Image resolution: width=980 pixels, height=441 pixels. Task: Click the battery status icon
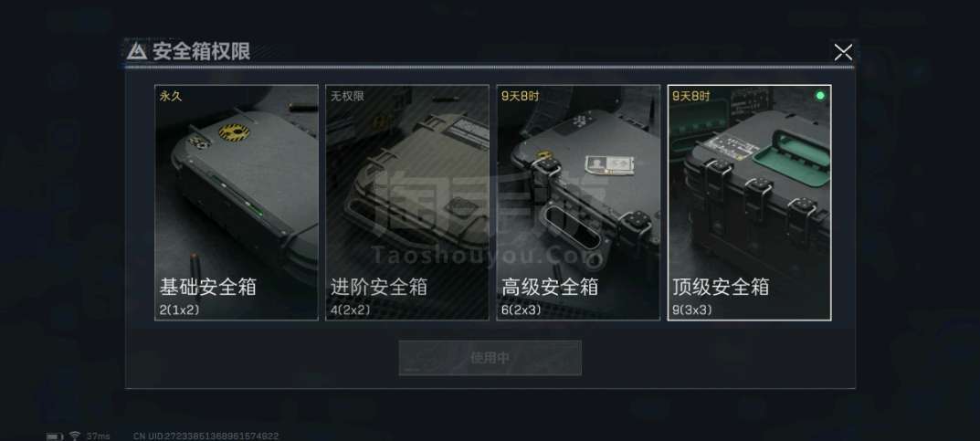[x=55, y=436]
